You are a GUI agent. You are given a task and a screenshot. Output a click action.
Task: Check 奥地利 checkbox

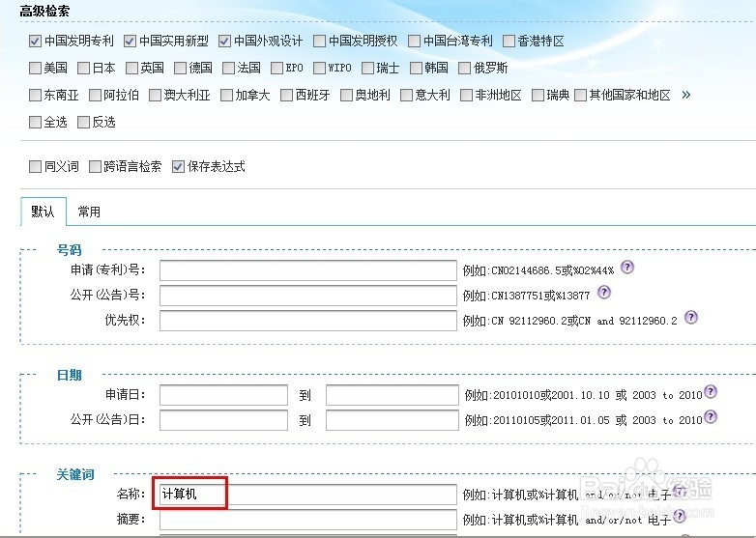pyautogui.click(x=346, y=95)
